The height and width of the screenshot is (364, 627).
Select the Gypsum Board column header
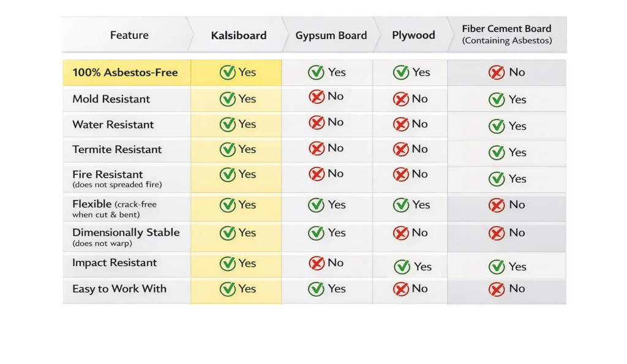click(x=331, y=35)
